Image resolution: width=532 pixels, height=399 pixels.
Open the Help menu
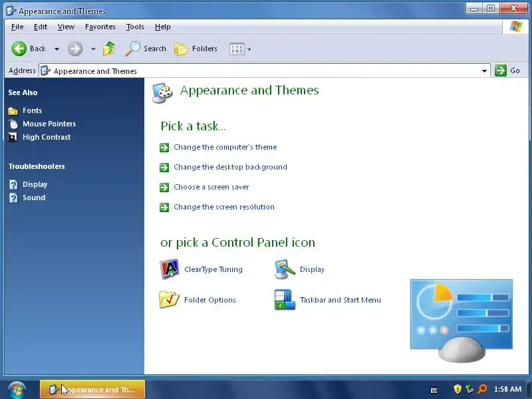(162, 27)
